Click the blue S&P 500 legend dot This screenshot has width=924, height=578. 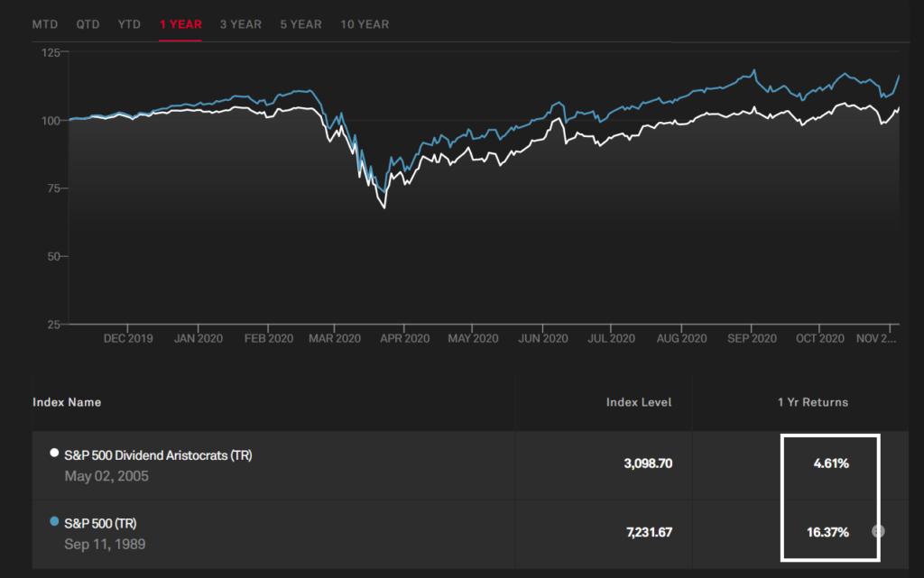point(54,521)
